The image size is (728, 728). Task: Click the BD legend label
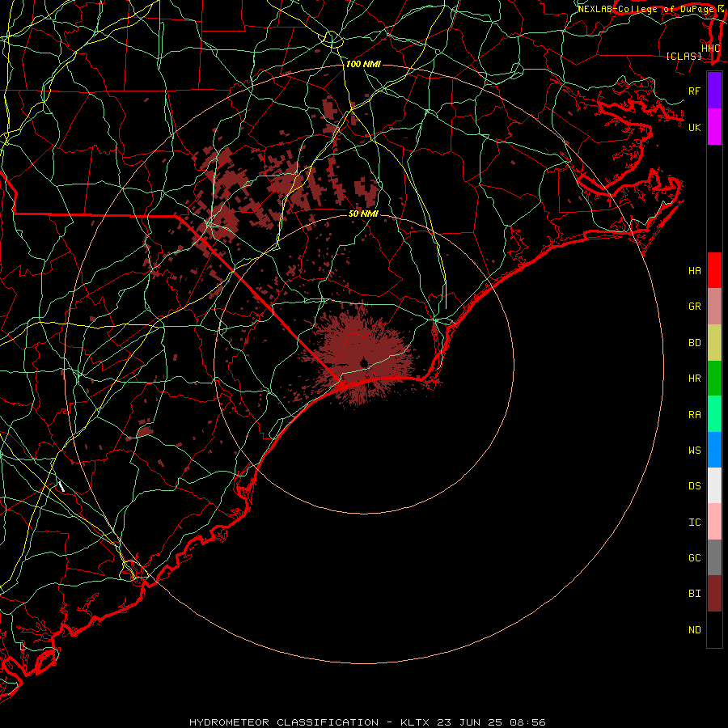(x=694, y=343)
